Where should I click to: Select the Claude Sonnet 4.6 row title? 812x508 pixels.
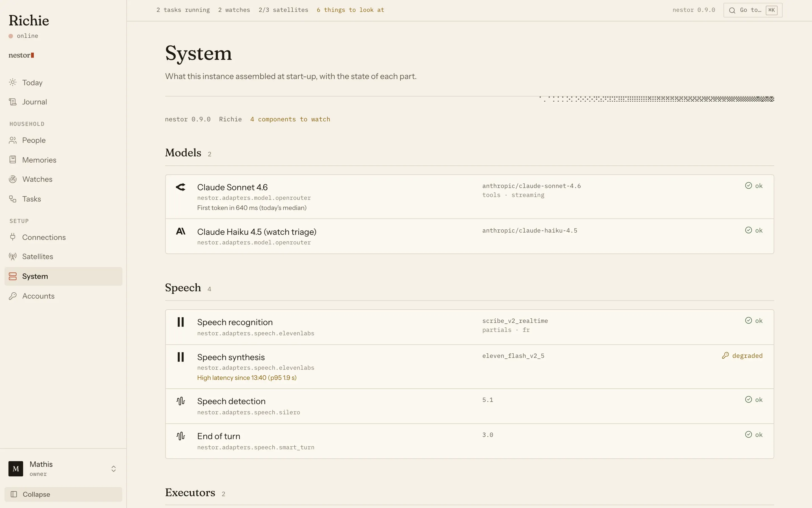pos(232,187)
